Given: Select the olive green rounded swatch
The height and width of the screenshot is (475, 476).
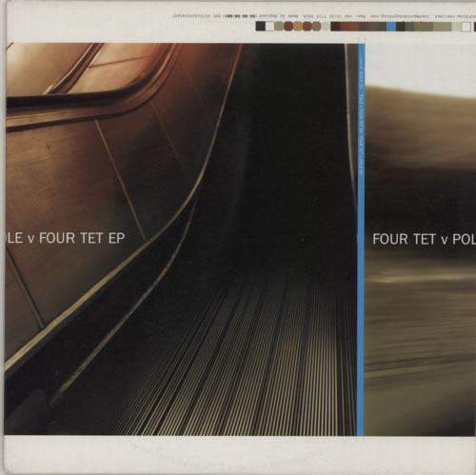Looking at the screenshot, I should pos(279,27).
